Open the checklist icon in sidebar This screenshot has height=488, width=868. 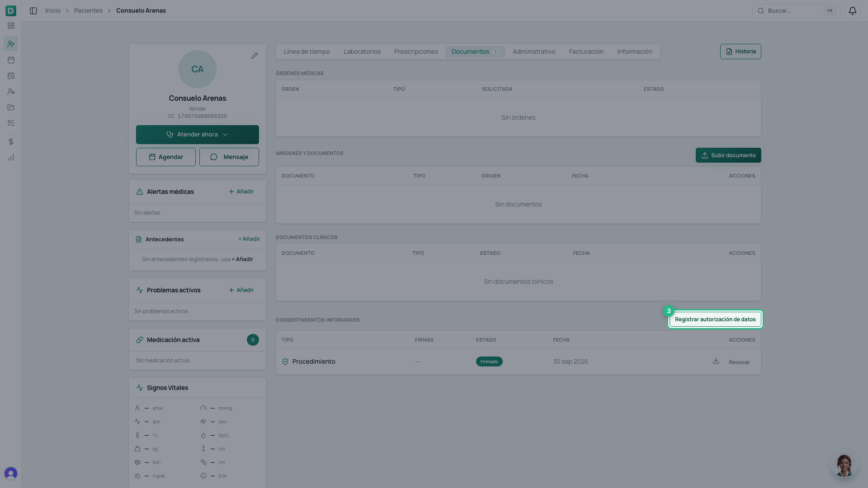point(11,123)
